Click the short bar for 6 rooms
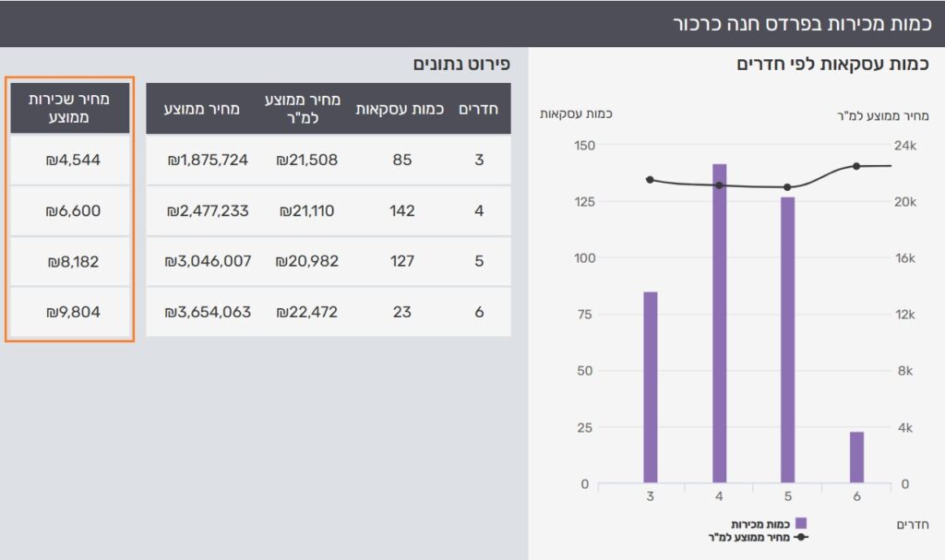 point(857,457)
